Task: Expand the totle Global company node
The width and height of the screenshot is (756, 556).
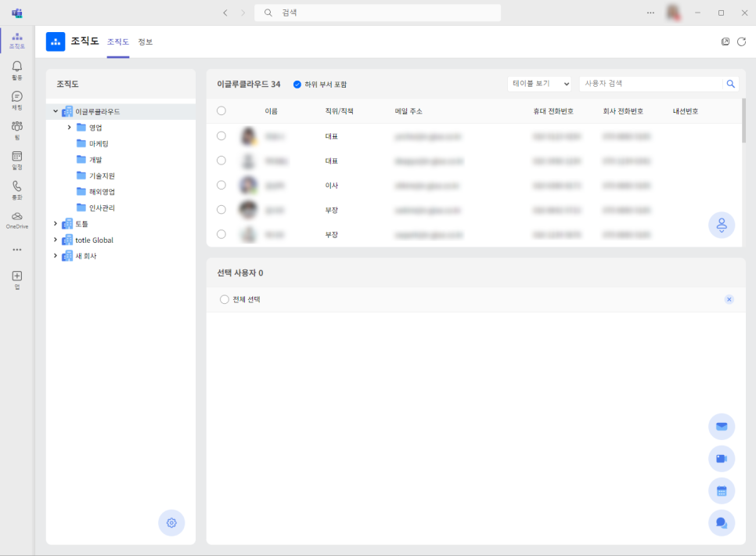Action: pos(55,239)
